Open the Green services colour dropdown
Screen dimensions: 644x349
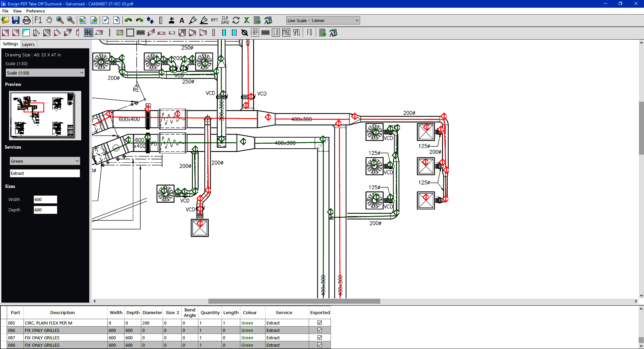pos(45,161)
